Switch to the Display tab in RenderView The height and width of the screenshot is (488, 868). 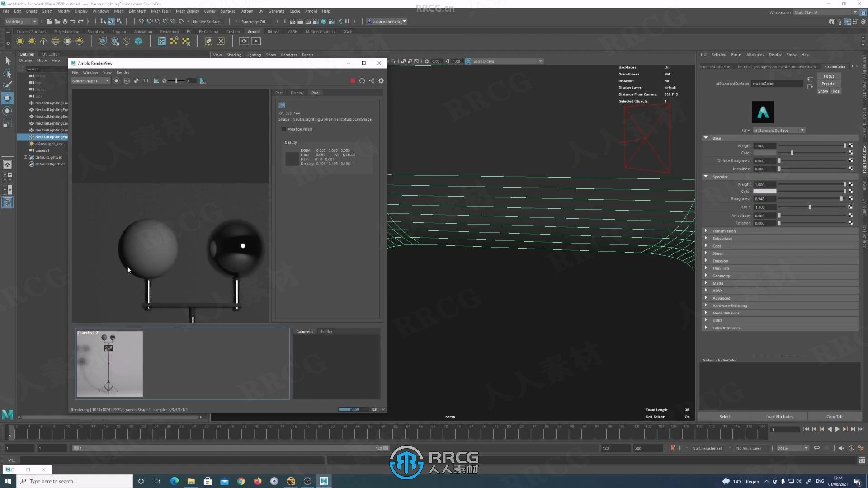(297, 93)
